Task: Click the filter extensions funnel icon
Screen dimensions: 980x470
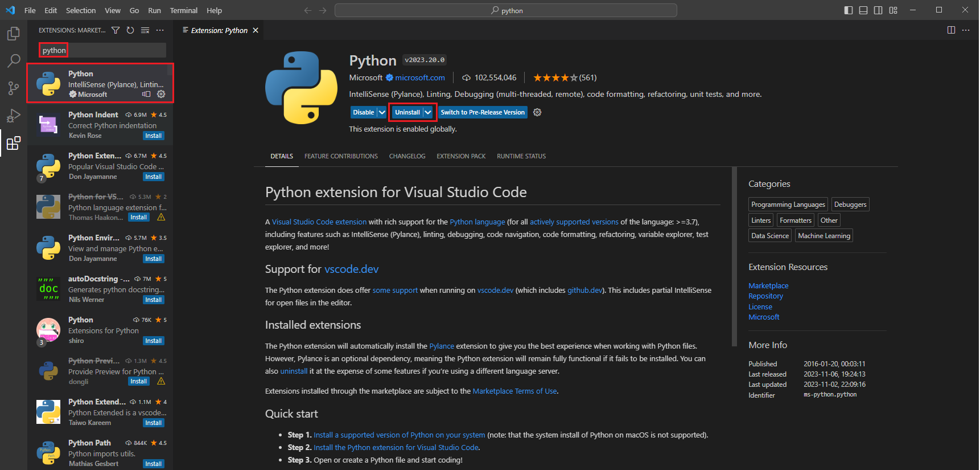Action: click(x=116, y=30)
